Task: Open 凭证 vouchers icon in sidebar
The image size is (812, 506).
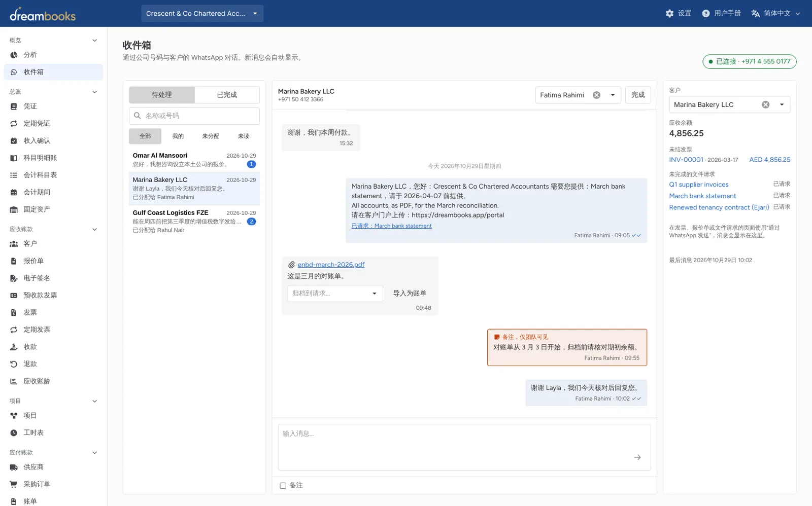Action: [x=14, y=106]
